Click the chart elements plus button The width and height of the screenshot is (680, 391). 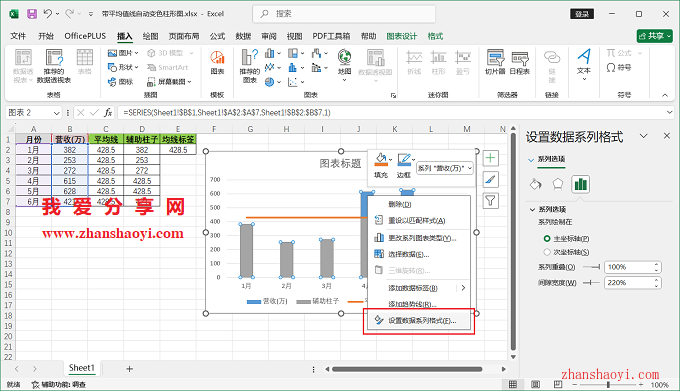pos(490,158)
